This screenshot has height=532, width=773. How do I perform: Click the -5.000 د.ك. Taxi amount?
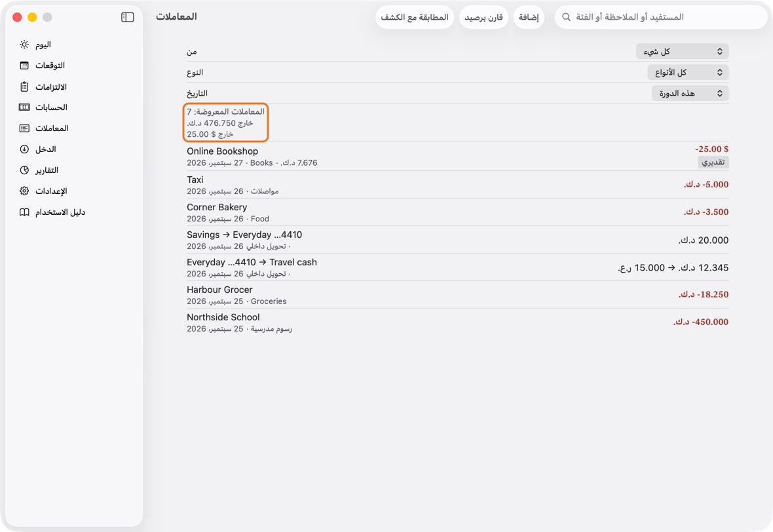point(706,184)
